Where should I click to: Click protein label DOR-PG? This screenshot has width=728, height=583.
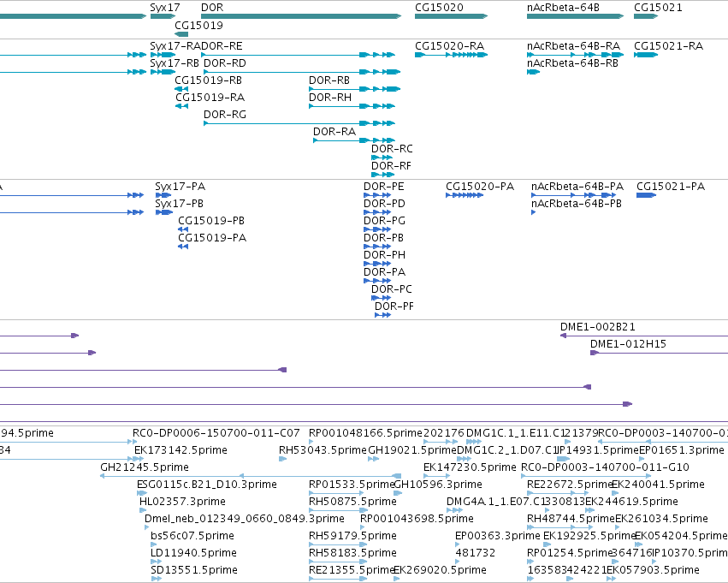pos(384,221)
